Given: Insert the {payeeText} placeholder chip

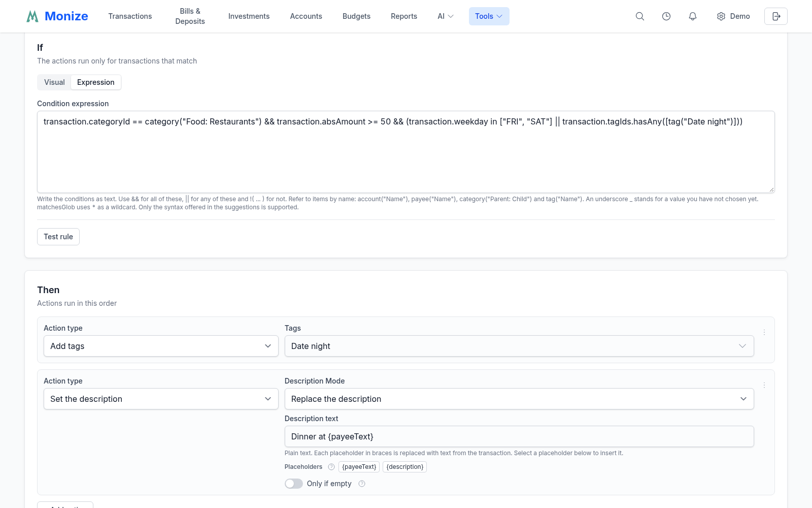Looking at the screenshot, I should point(359,467).
